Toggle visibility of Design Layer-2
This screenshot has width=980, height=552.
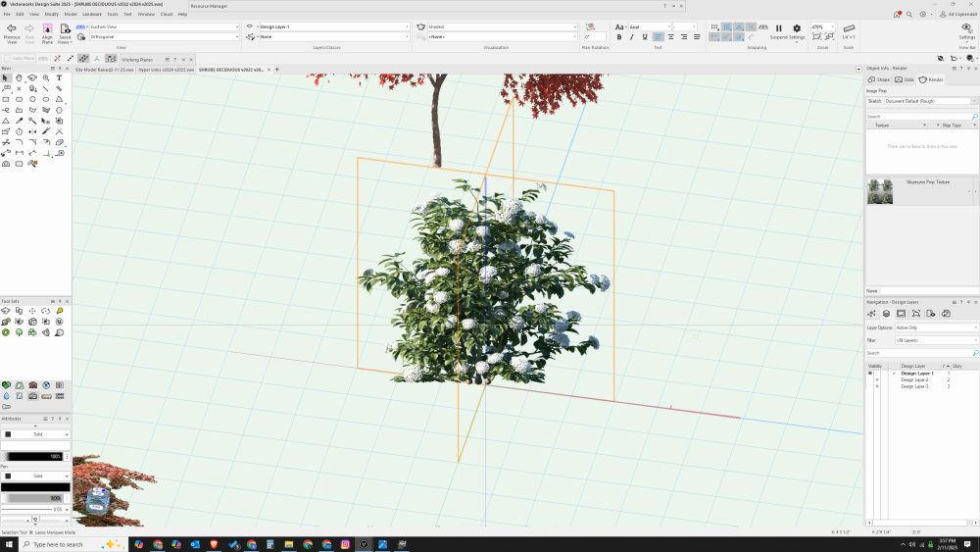(876, 379)
